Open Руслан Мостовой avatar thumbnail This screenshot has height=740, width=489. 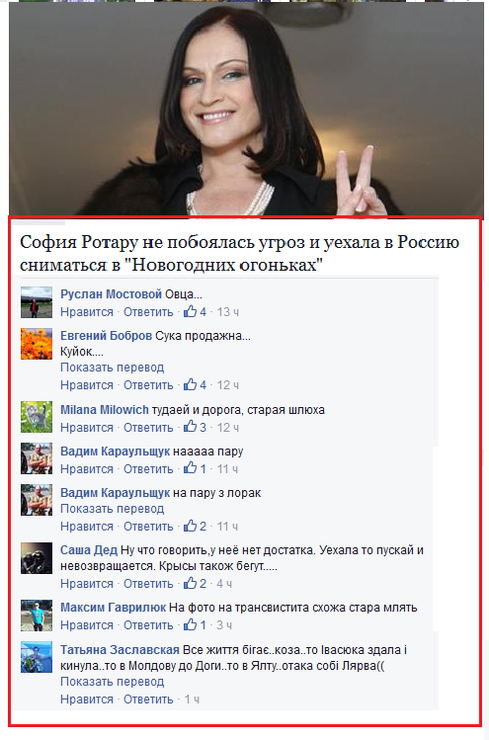[36, 302]
